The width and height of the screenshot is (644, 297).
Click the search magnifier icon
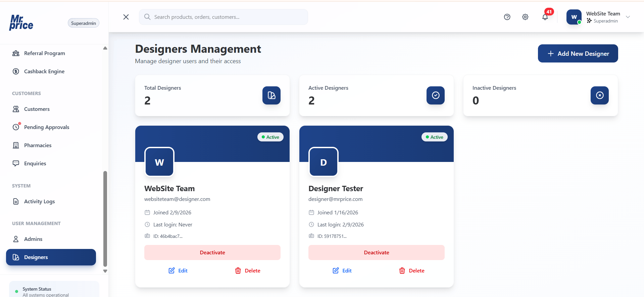pyautogui.click(x=147, y=17)
